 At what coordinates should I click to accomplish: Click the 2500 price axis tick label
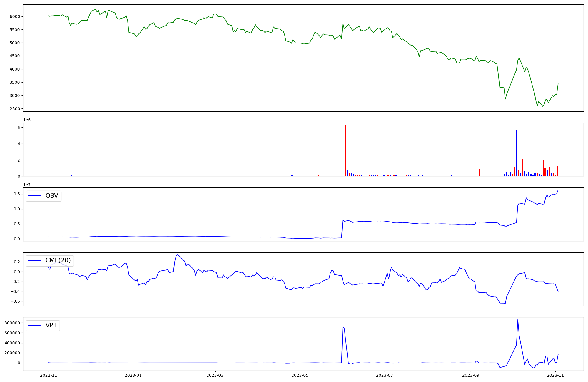click(15, 109)
